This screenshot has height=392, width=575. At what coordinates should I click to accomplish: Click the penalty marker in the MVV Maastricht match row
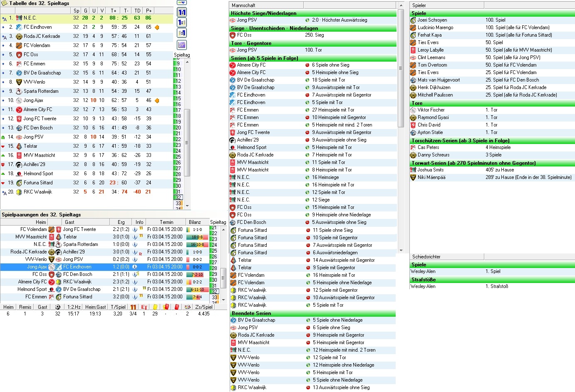(141, 236)
